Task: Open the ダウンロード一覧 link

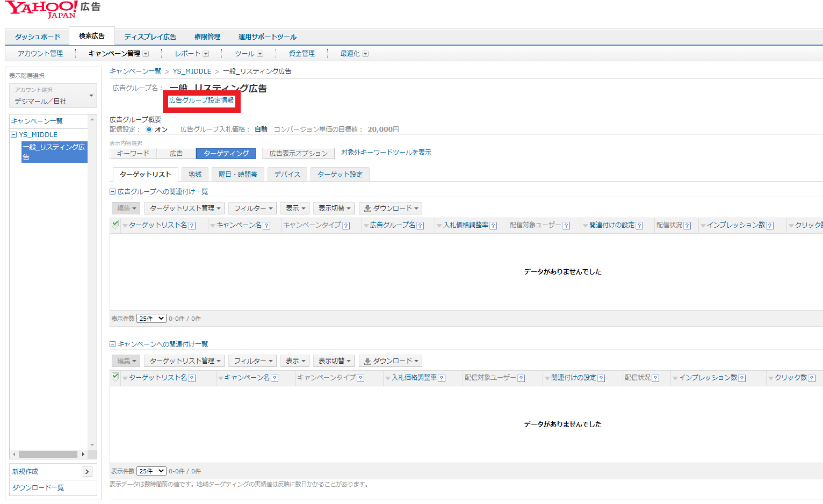Action: click(38, 488)
